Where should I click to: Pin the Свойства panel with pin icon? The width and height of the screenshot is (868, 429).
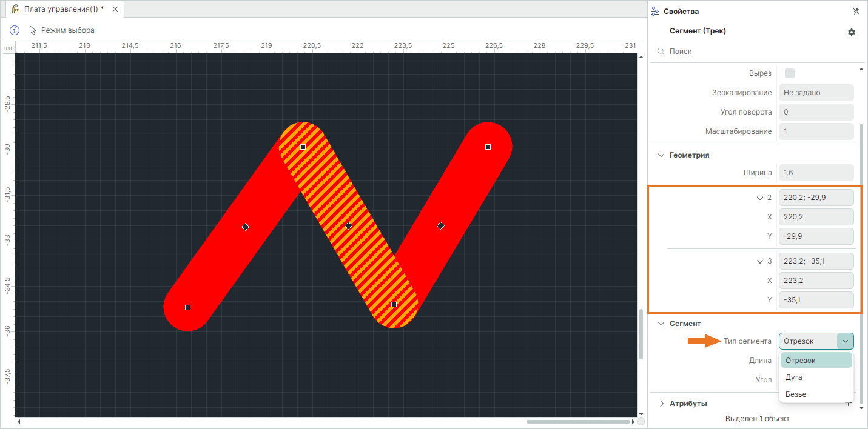pos(856,11)
